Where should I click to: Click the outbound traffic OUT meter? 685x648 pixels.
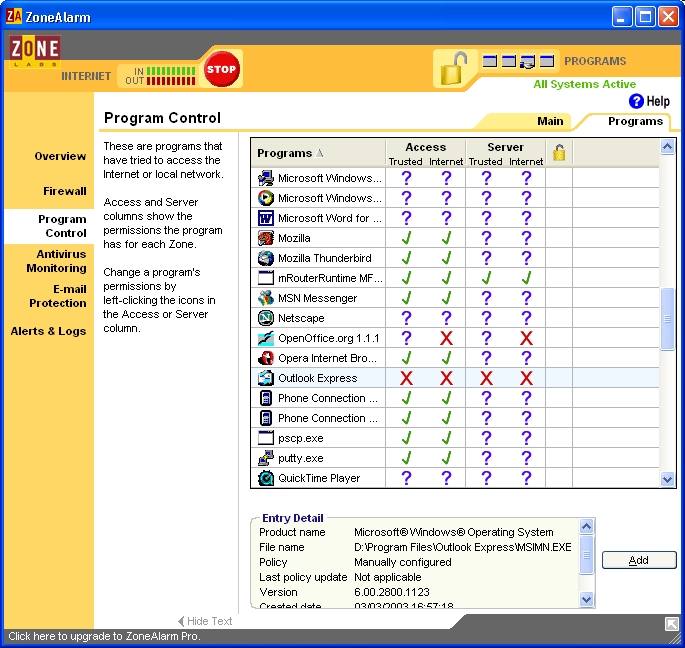171,81
